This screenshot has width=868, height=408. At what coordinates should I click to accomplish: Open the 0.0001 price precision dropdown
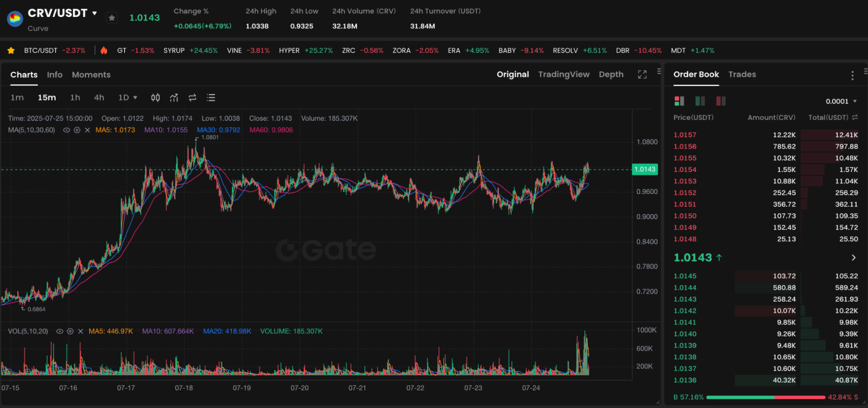click(x=841, y=101)
